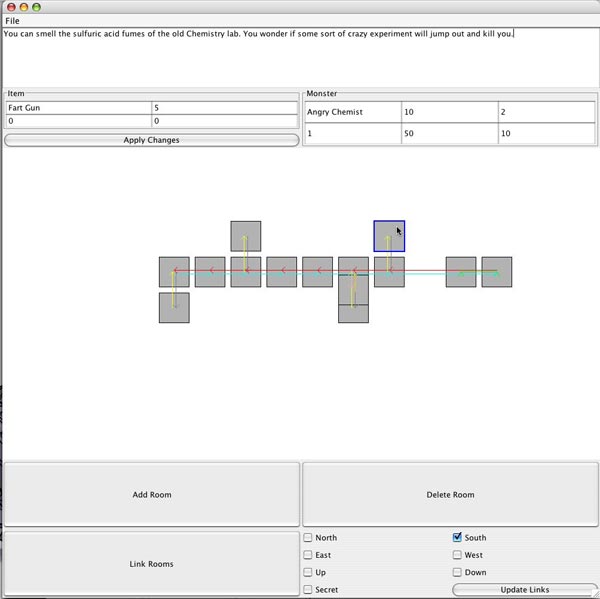Click the Update Links button
Screen dimensions: 600x599
click(525, 590)
